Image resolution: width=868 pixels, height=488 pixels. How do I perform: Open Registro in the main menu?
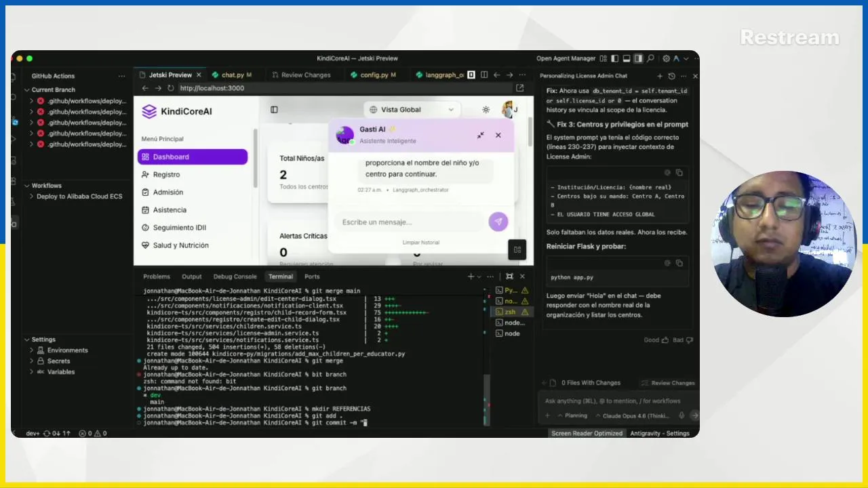[193, 174]
